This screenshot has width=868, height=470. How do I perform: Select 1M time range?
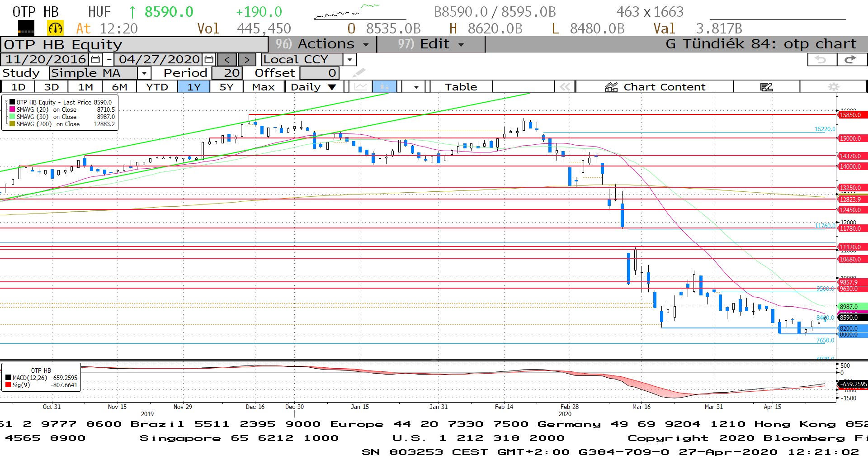85,86
